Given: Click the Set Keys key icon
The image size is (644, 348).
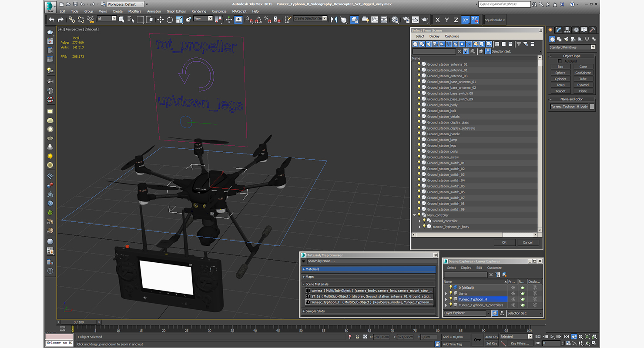Looking at the screenshot, I should click(x=477, y=340).
